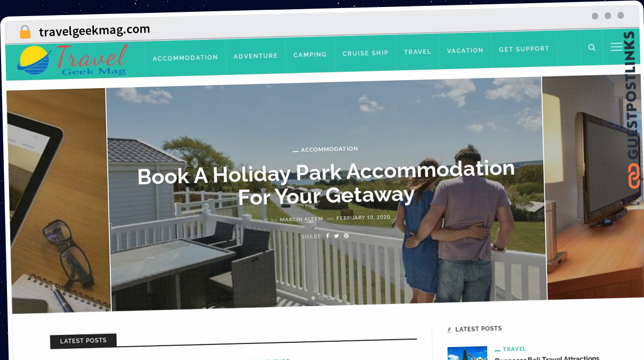The width and height of the screenshot is (644, 360).
Task: Open the Denpasar Bali post thumbnail
Action: coord(467,353)
